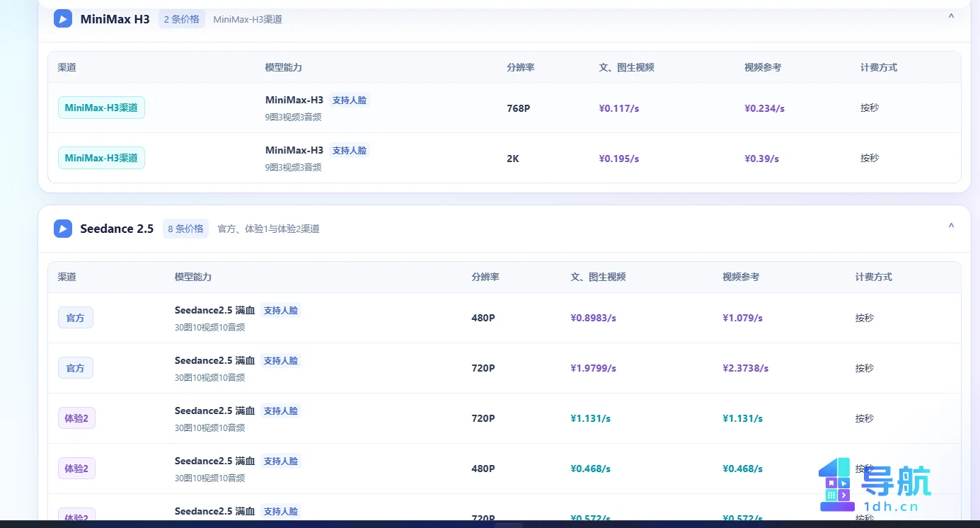Image resolution: width=980 pixels, height=528 pixels.
Task: Select the MiniMax-H3渠道 tag in the 2K row
Action: [101, 158]
